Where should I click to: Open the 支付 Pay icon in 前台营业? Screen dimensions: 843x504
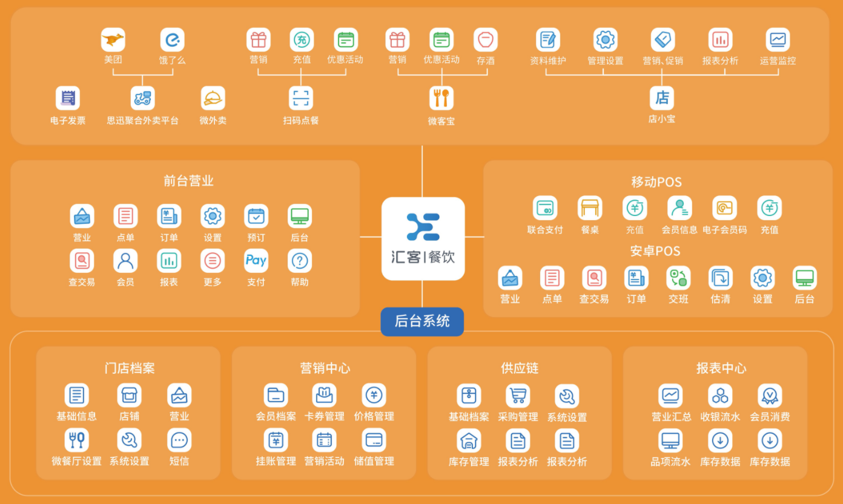(256, 260)
